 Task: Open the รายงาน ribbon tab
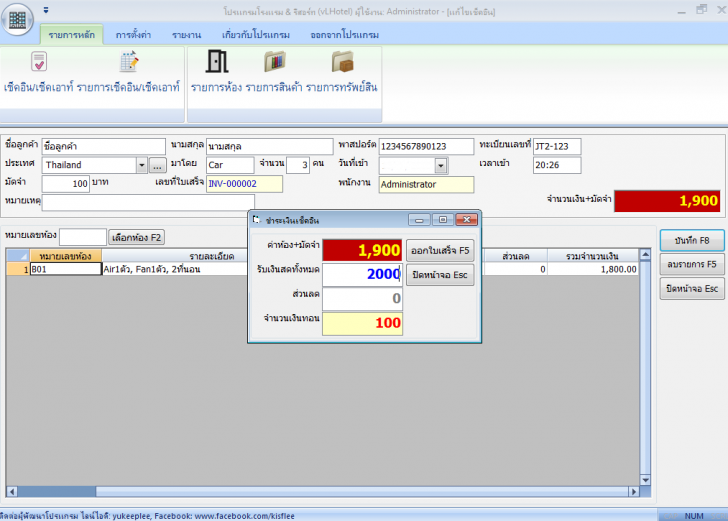pyautogui.click(x=186, y=35)
